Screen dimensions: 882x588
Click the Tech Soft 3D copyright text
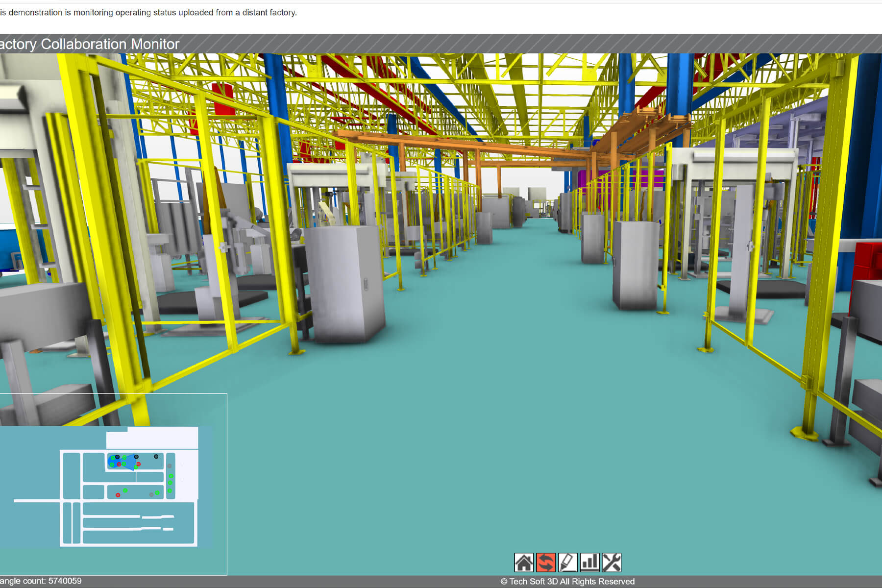[x=567, y=582]
